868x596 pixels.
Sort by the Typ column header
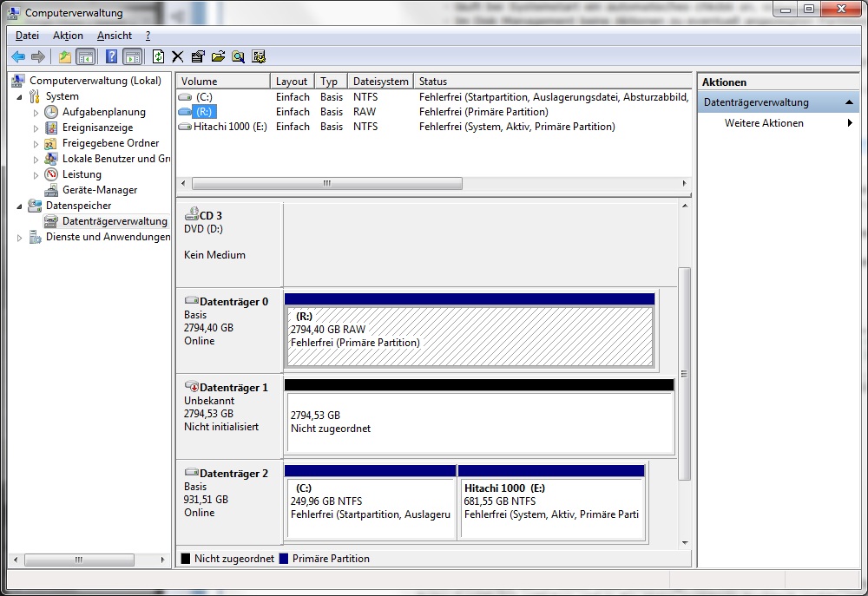coord(332,82)
